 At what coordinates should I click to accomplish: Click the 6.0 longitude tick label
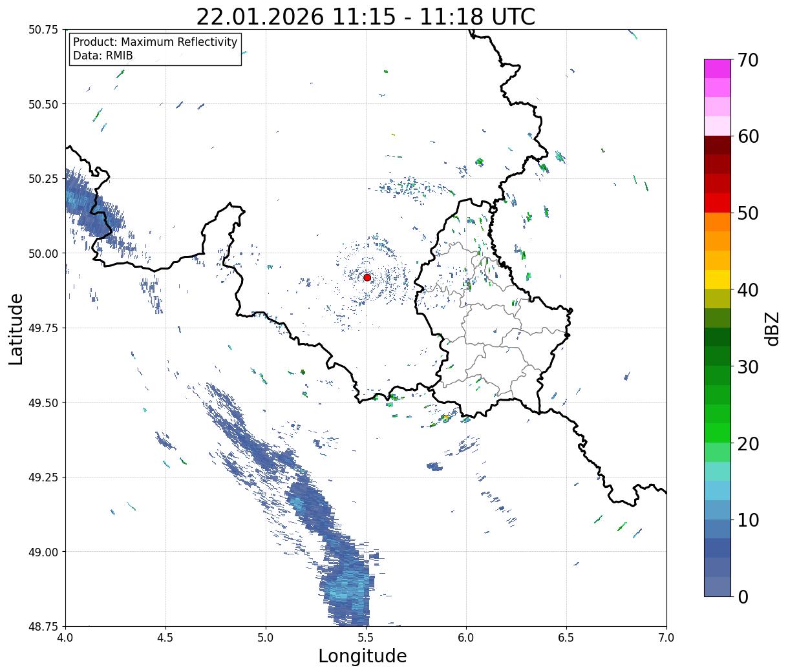[x=466, y=638]
